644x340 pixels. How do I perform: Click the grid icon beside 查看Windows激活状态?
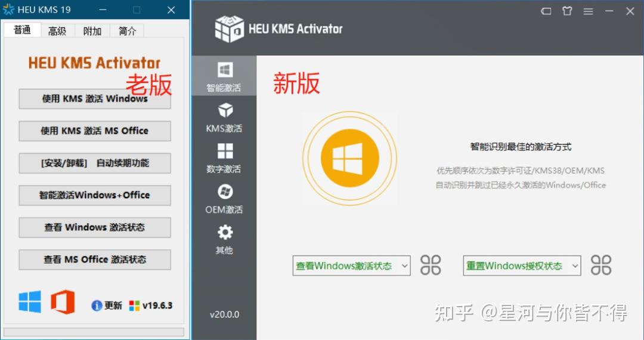[431, 265]
